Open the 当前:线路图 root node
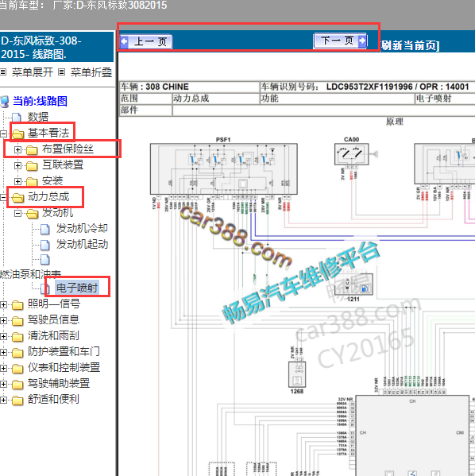The image size is (475, 476). coord(40,101)
